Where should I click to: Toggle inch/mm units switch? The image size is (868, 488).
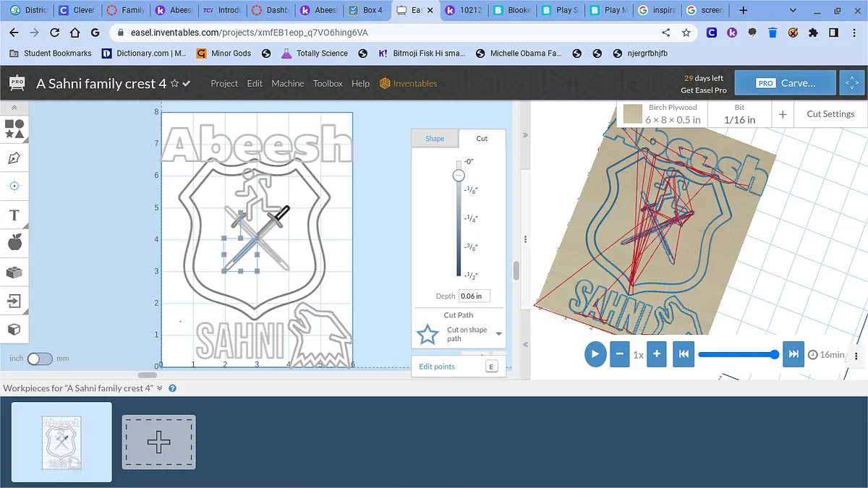[40, 359]
